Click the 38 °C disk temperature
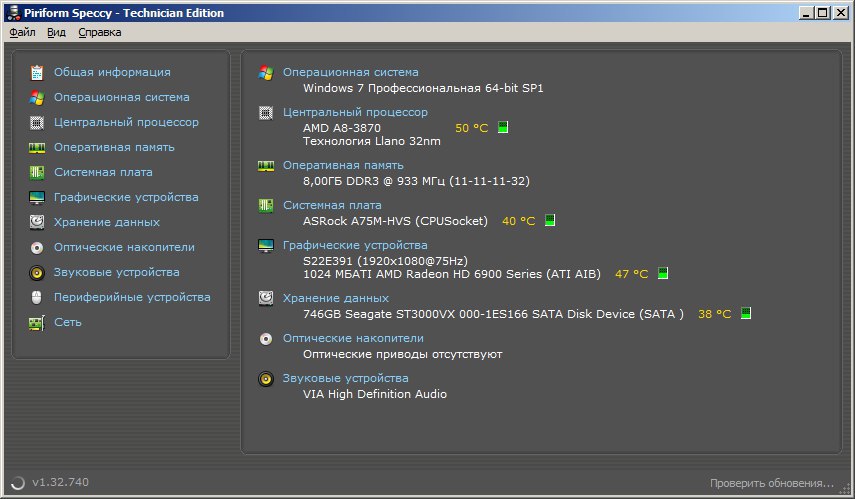Screen dimensions: 855x499 (x=714, y=314)
